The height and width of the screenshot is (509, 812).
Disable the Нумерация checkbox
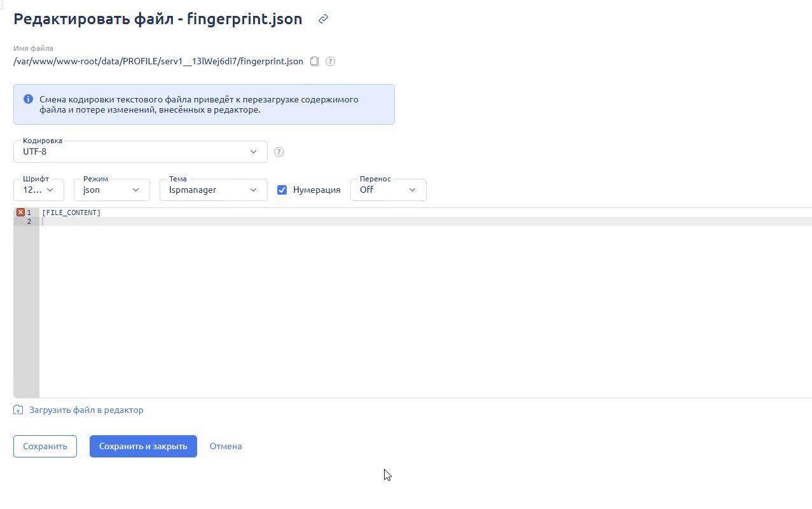(282, 190)
